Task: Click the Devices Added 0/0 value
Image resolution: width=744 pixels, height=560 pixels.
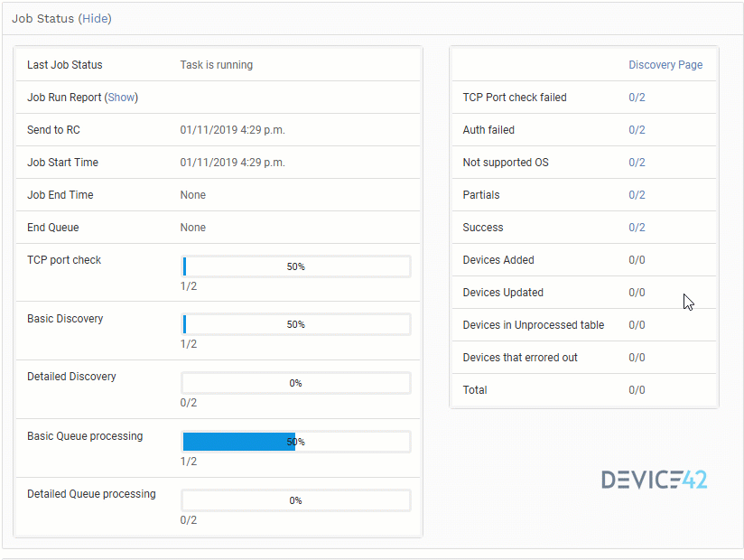Action: pyautogui.click(x=637, y=260)
